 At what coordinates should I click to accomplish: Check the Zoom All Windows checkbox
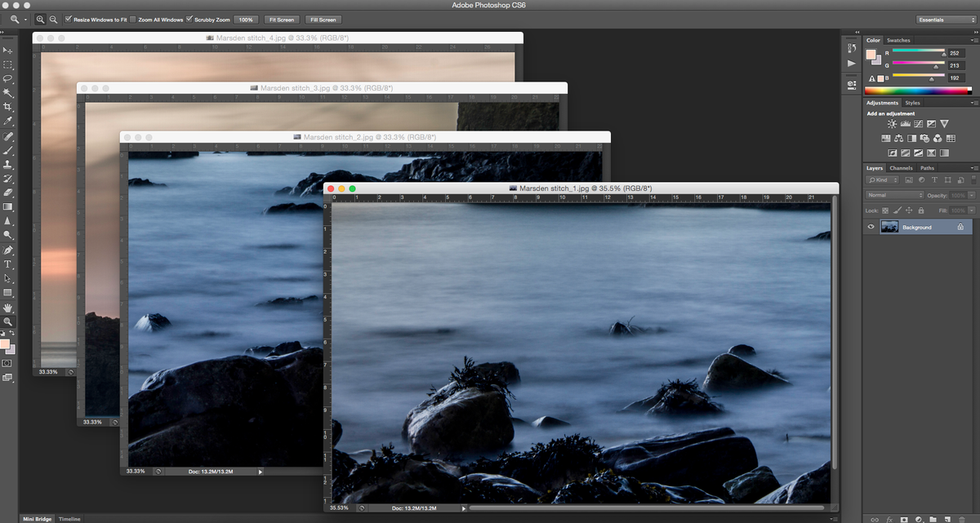(132, 19)
